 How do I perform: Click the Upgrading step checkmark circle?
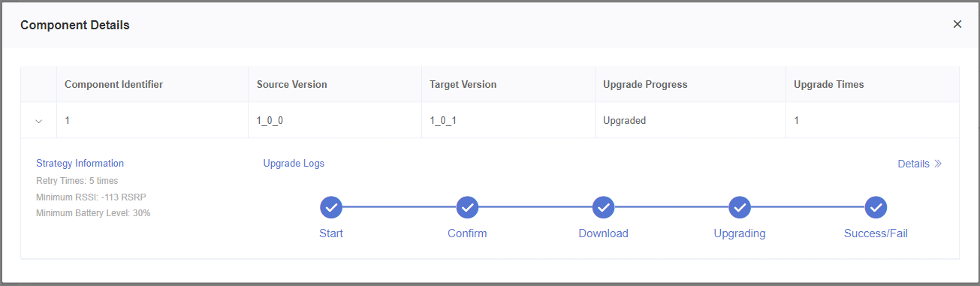click(740, 207)
